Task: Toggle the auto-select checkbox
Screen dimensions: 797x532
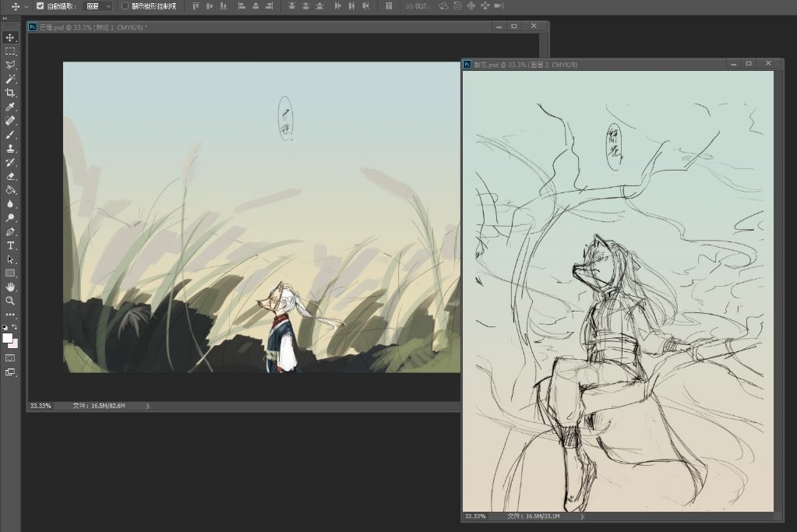Action: 41,6
